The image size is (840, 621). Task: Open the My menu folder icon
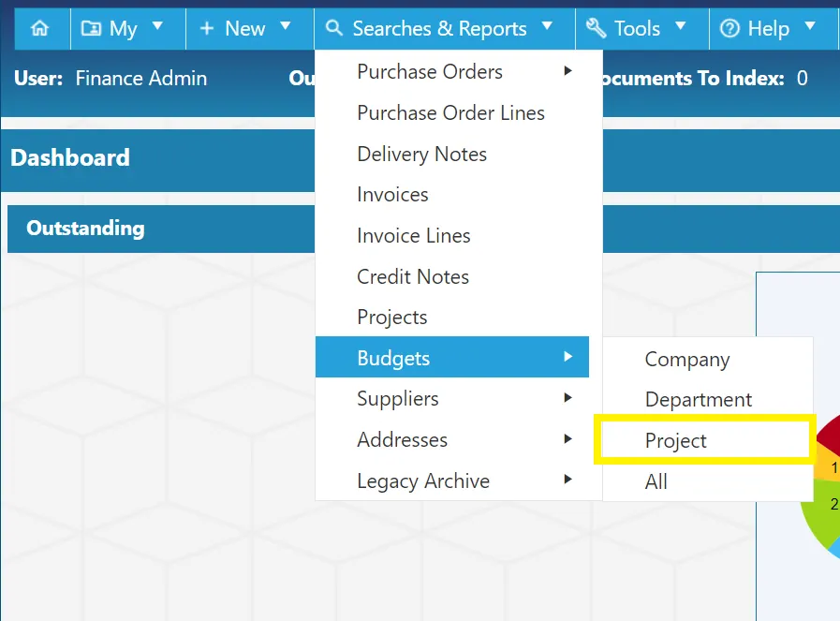tap(91, 28)
